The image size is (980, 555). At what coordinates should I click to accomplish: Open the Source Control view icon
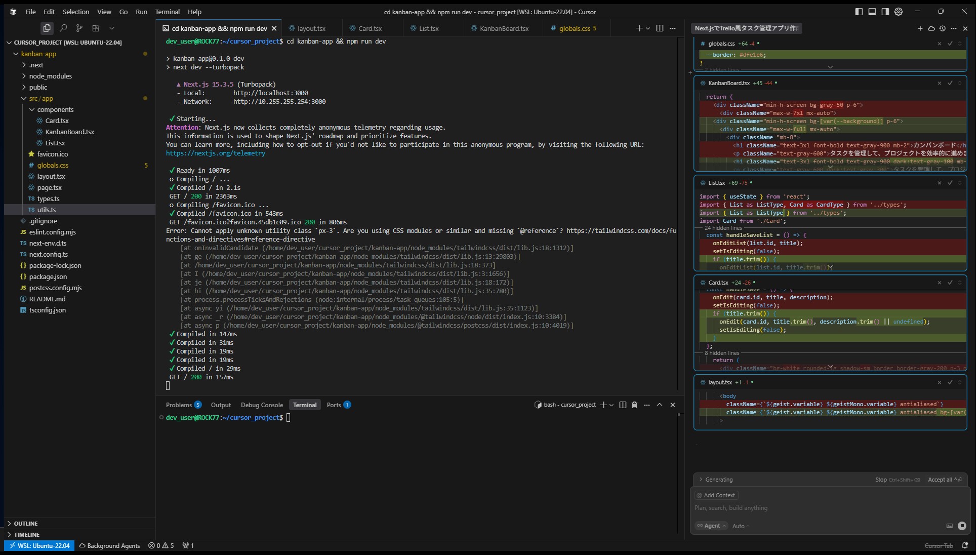(x=79, y=28)
